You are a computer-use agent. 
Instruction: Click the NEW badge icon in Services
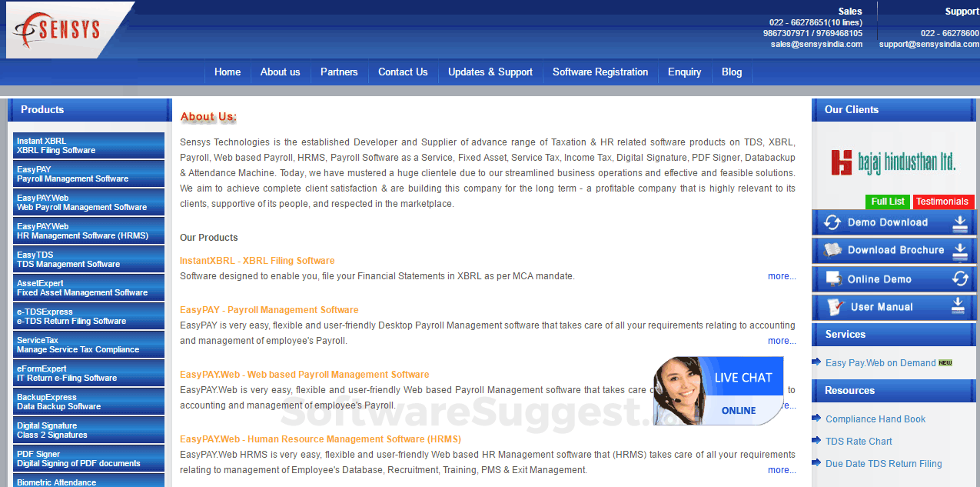[x=945, y=363]
